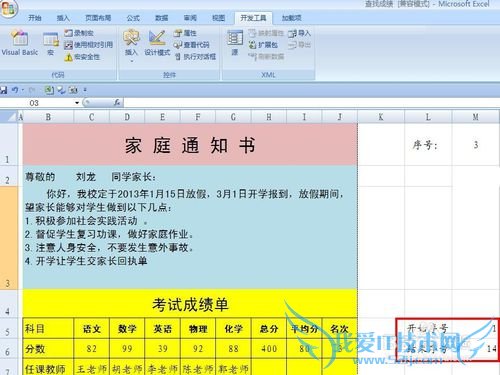Click 刷新数据 (Refresh Data)
This screenshot has height=375, width=500.
coord(266,57)
